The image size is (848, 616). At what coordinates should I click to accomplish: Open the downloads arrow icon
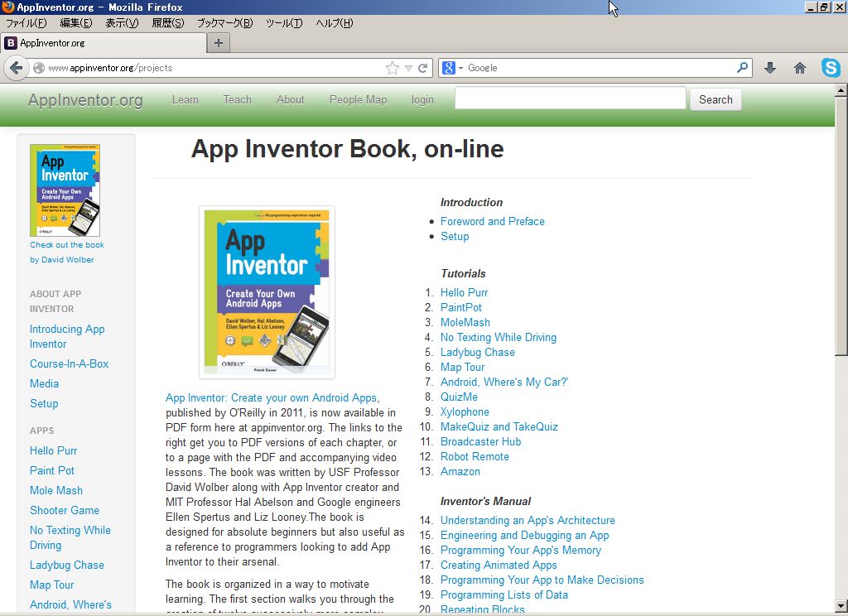771,68
